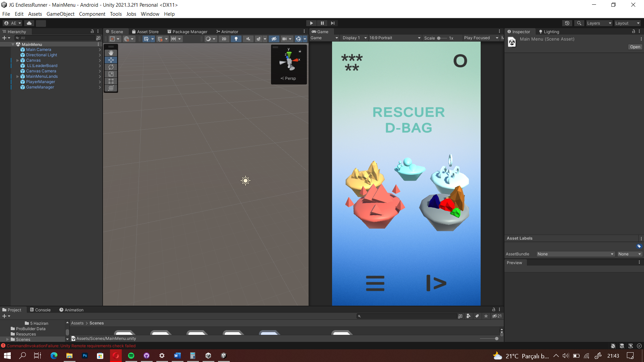644x362 pixels.
Task: Select the Scale tool
Action: [x=111, y=74]
